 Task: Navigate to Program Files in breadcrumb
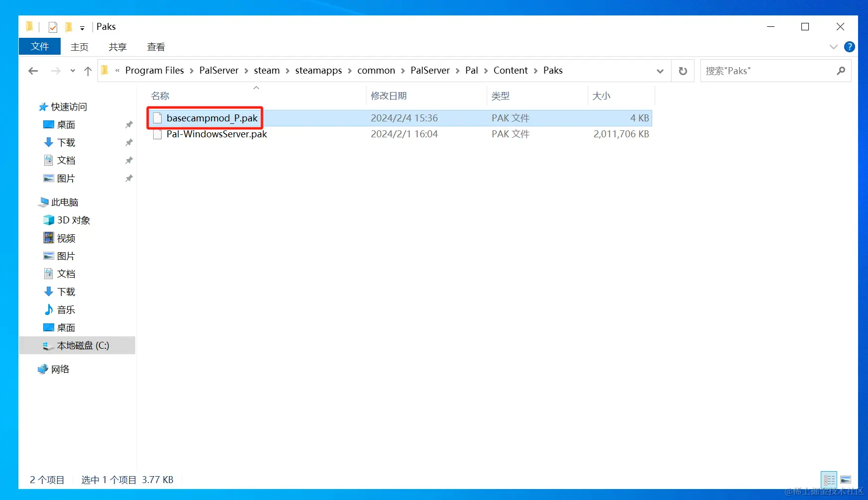[x=155, y=70]
